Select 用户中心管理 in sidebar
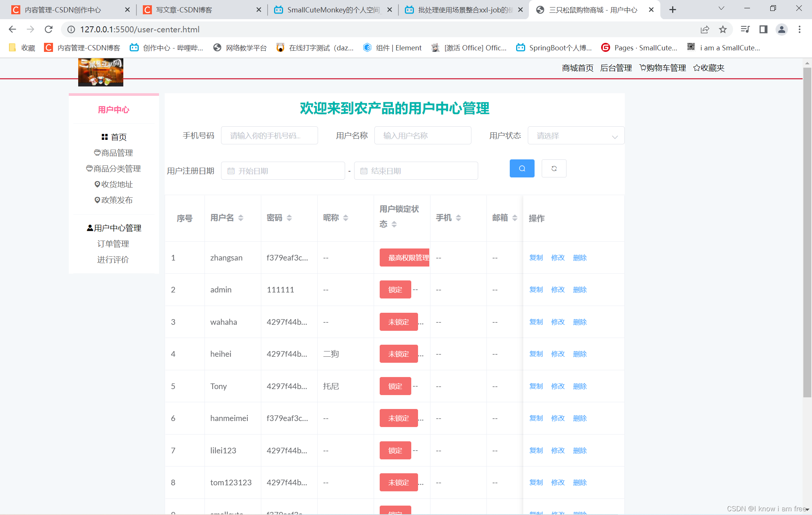812x515 pixels. (114, 228)
